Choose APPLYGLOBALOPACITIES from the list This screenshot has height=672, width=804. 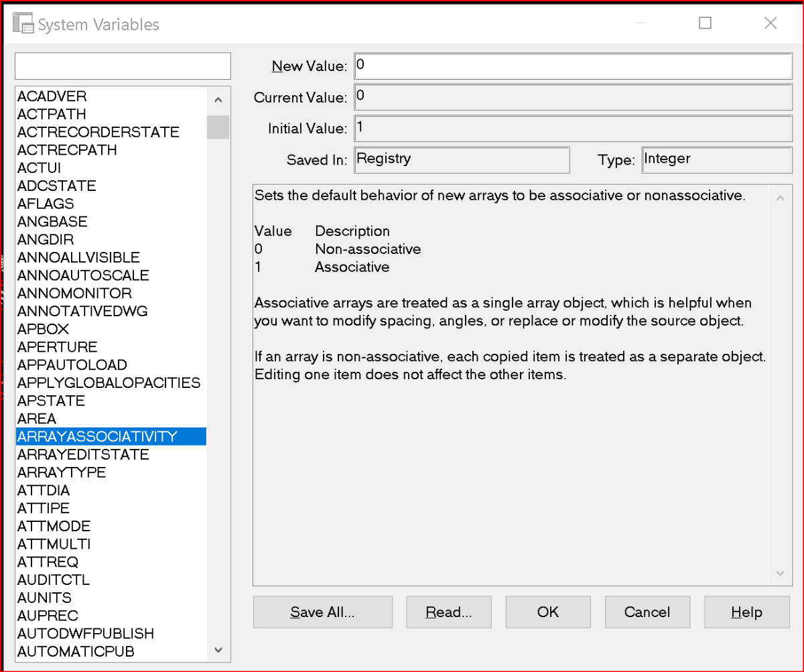[x=109, y=383]
